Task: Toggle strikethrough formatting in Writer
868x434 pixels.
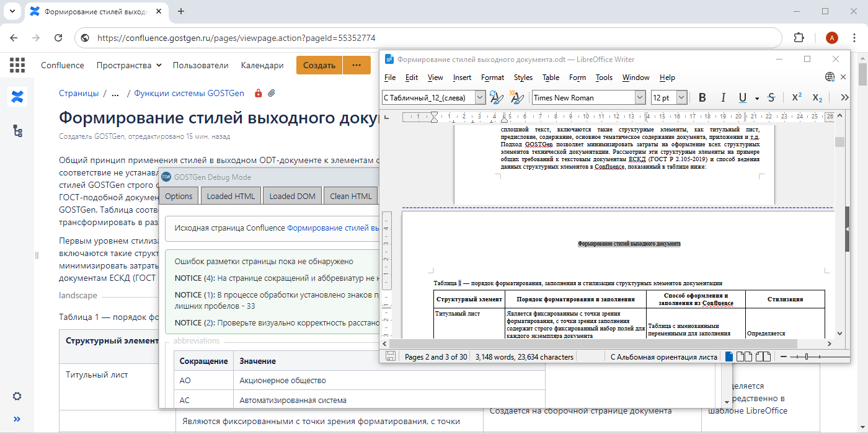Action: click(771, 97)
